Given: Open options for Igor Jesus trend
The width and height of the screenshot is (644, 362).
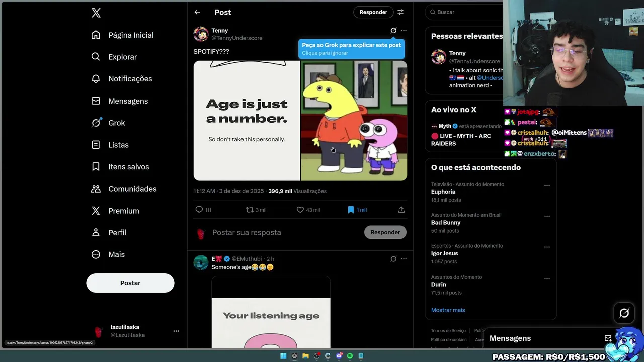Looking at the screenshot, I should click(547, 247).
